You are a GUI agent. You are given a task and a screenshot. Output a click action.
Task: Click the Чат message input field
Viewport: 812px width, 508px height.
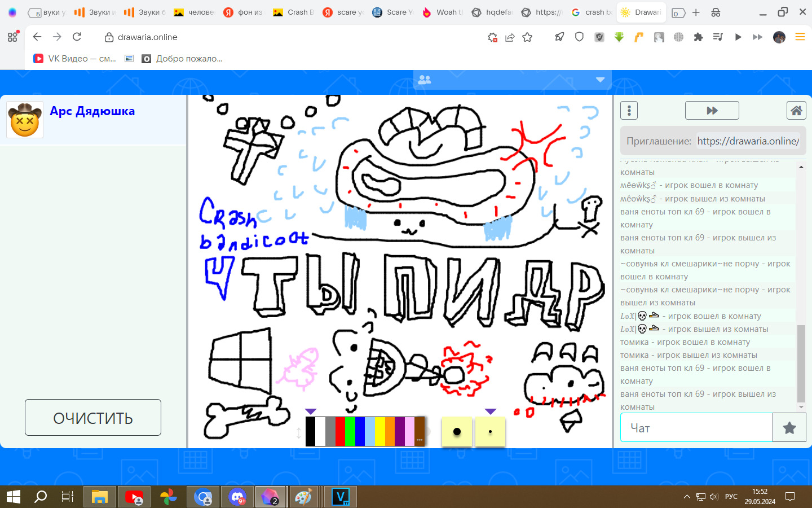coord(696,428)
